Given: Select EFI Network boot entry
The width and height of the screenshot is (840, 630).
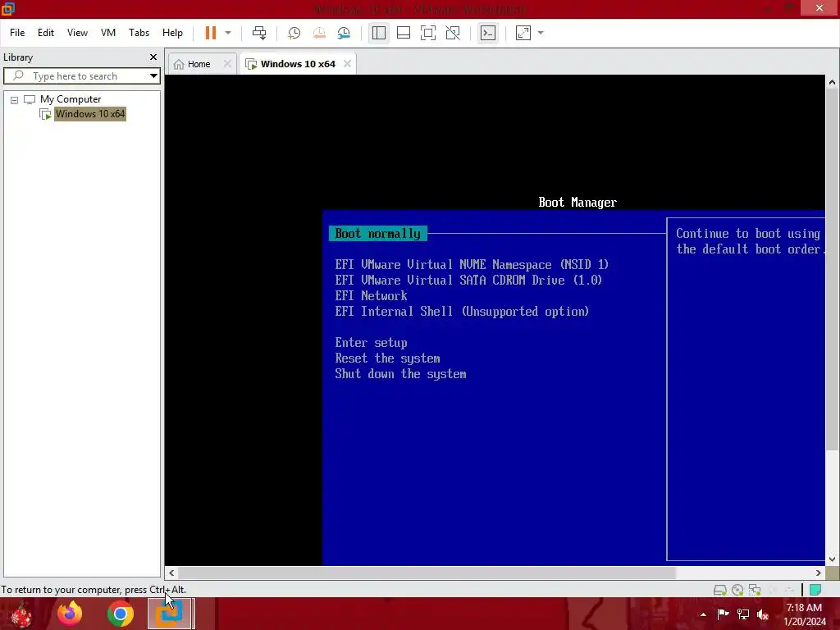Looking at the screenshot, I should 372,295.
